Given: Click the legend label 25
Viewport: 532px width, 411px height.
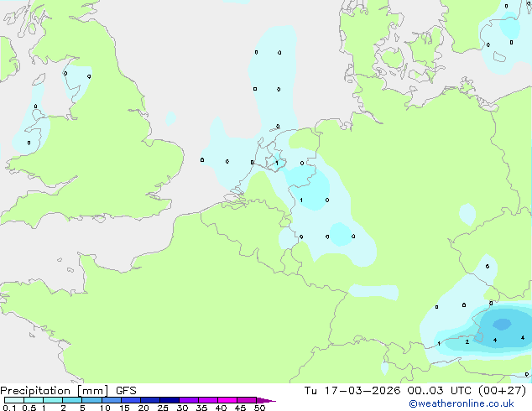Looking at the screenshot, I should click(x=163, y=408).
